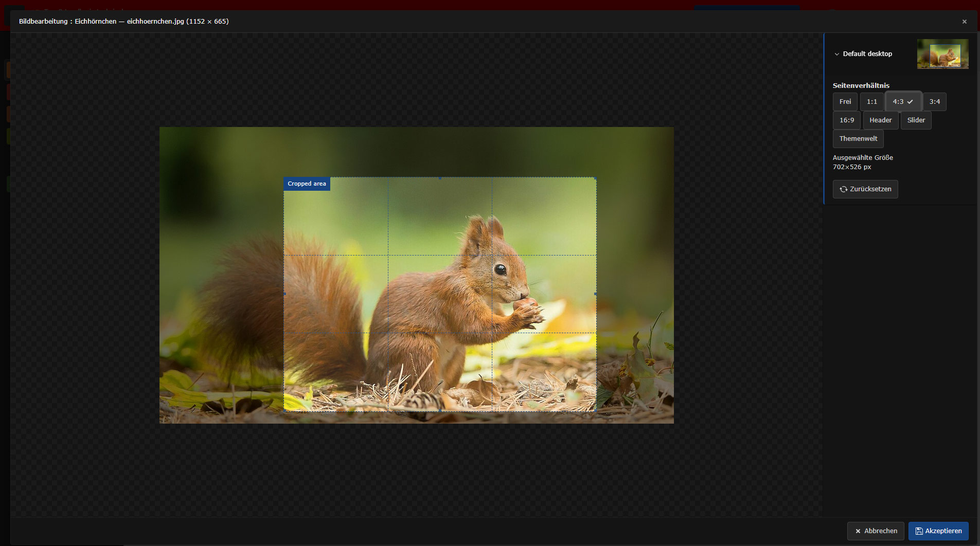Click the save disk icon on Akzeptieren
This screenshot has width=980, height=546.
[x=919, y=531]
